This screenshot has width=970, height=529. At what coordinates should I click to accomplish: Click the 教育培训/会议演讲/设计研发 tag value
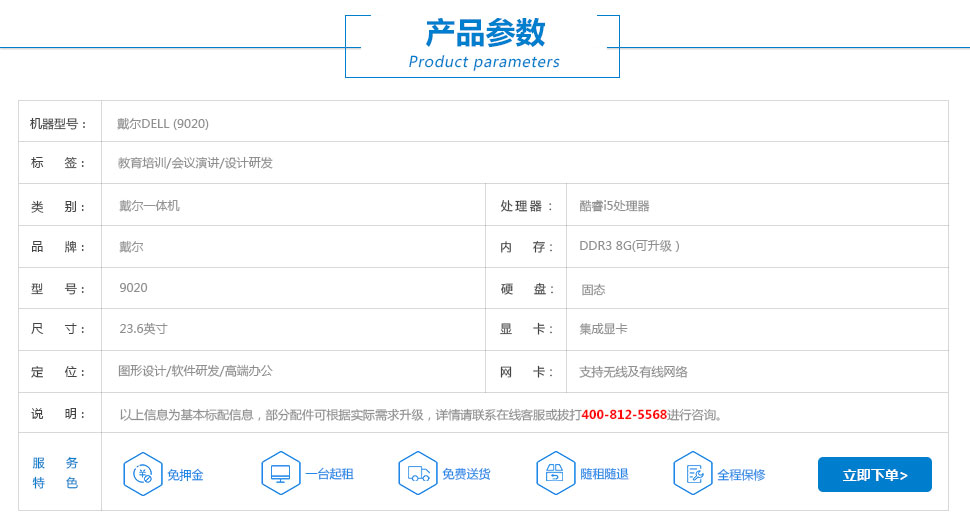coord(195,163)
